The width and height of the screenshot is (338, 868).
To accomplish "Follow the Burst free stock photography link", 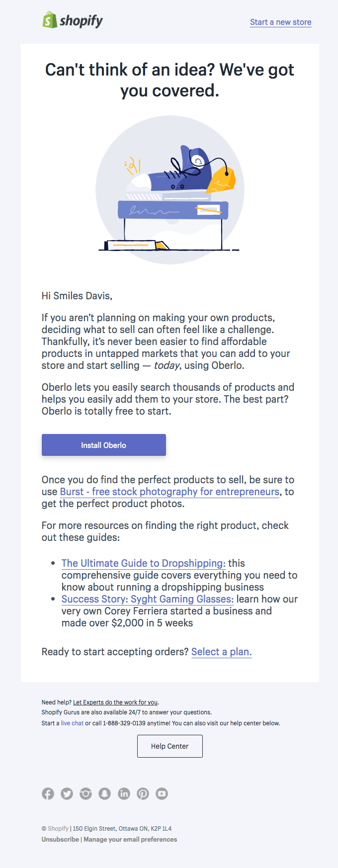I will pos(169,491).
